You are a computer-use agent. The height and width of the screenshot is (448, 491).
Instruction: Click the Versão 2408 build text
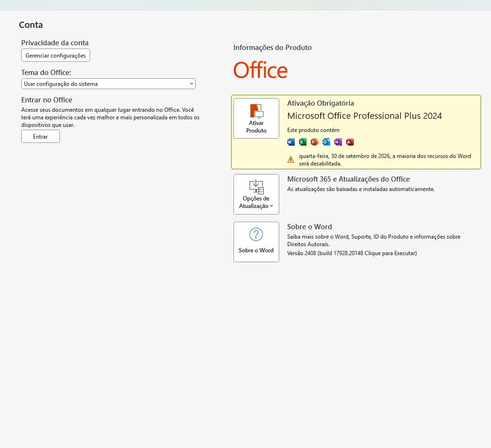point(352,253)
